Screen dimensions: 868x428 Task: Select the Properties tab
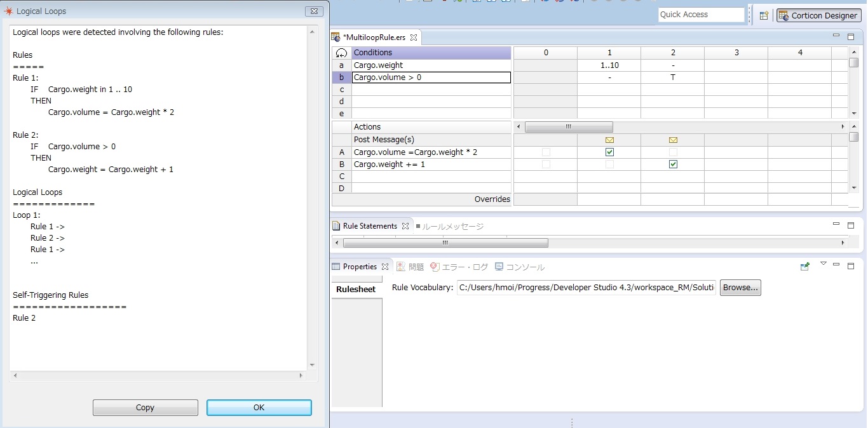click(360, 267)
